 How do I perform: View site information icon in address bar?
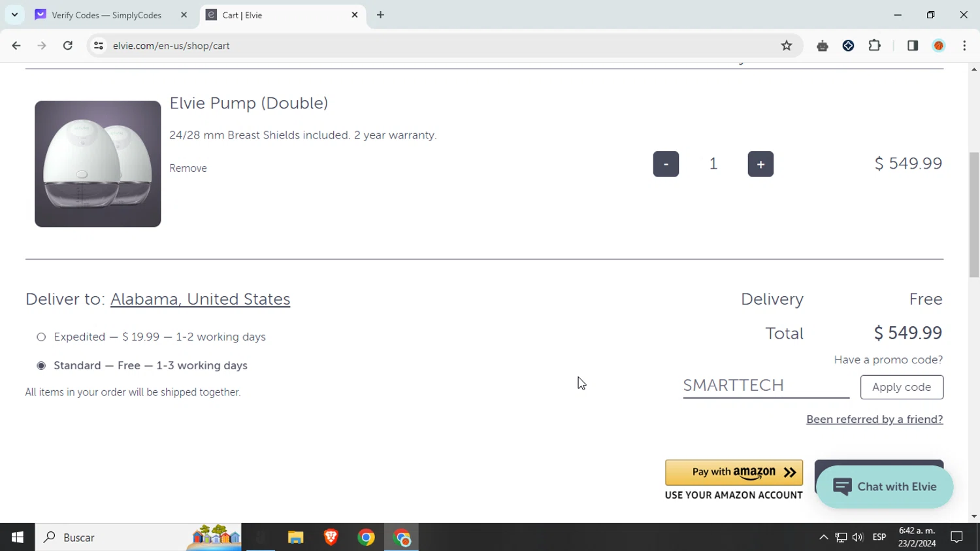(x=99, y=46)
